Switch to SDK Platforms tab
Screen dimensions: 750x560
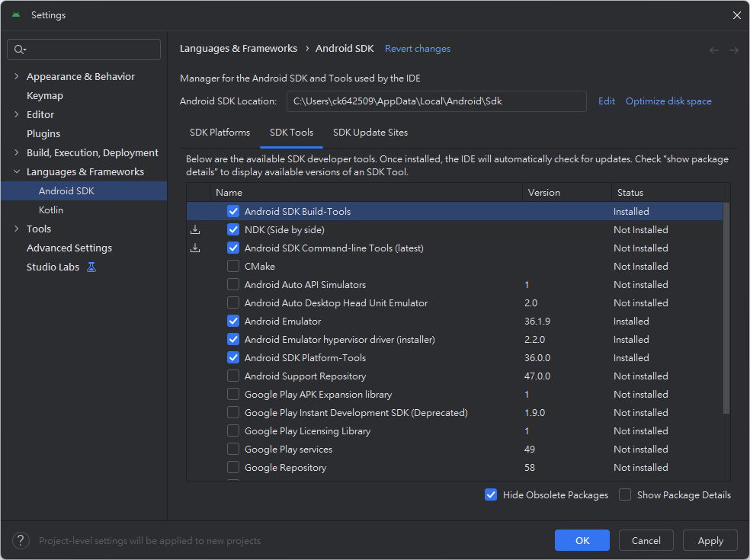[x=220, y=133]
